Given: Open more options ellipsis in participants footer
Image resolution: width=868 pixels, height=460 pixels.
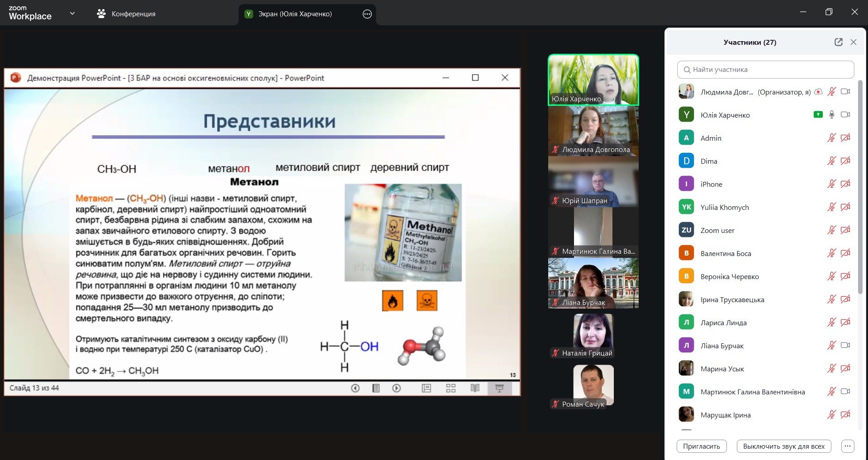Looking at the screenshot, I should [x=848, y=446].
